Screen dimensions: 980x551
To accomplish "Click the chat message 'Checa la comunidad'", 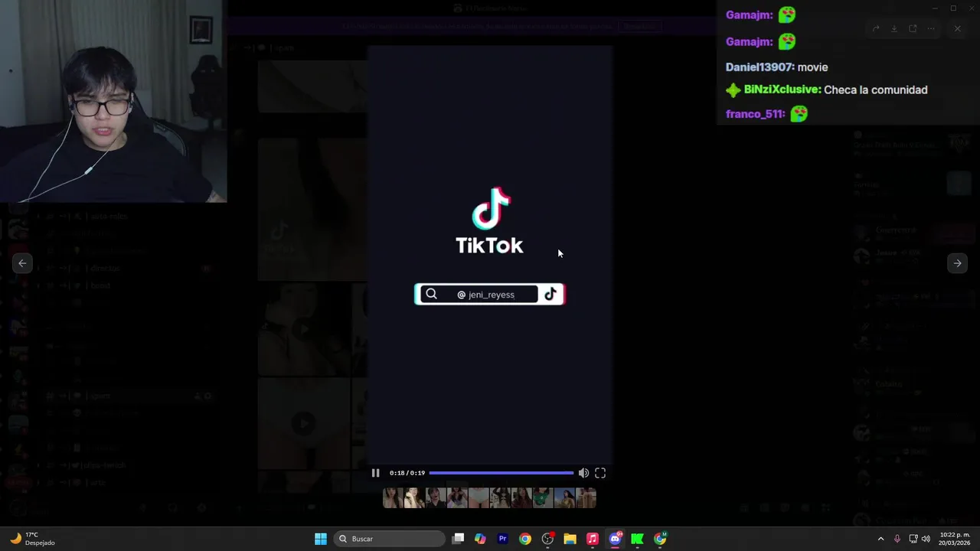I will 876,90.
